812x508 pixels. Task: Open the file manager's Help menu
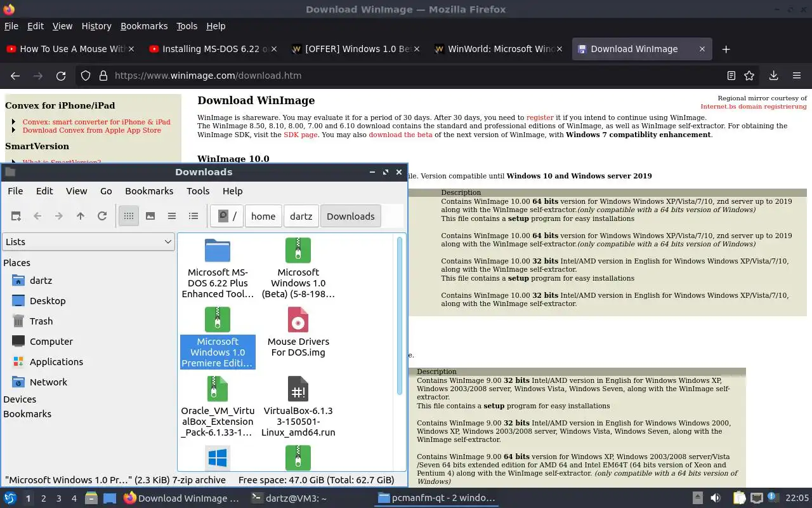(x=232, y=190)
